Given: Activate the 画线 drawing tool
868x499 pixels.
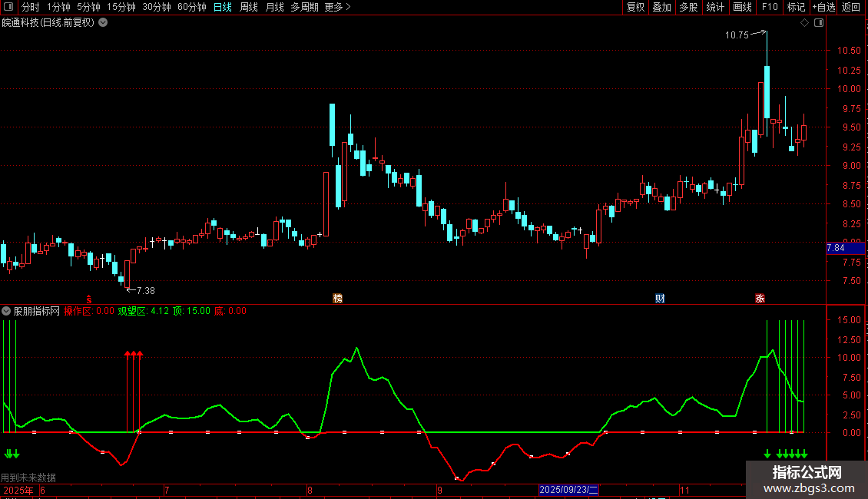Looking at the screenshot, I should pos(742,7).
